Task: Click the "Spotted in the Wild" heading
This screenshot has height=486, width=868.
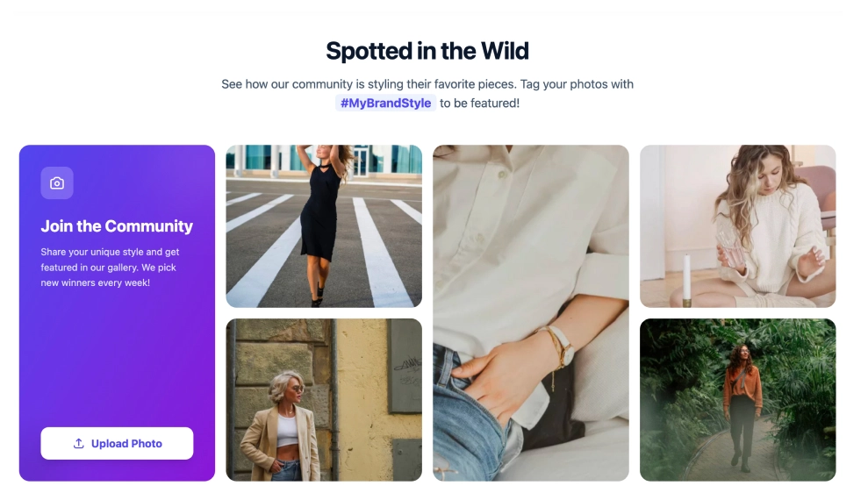Action: [x=427, y=51]
